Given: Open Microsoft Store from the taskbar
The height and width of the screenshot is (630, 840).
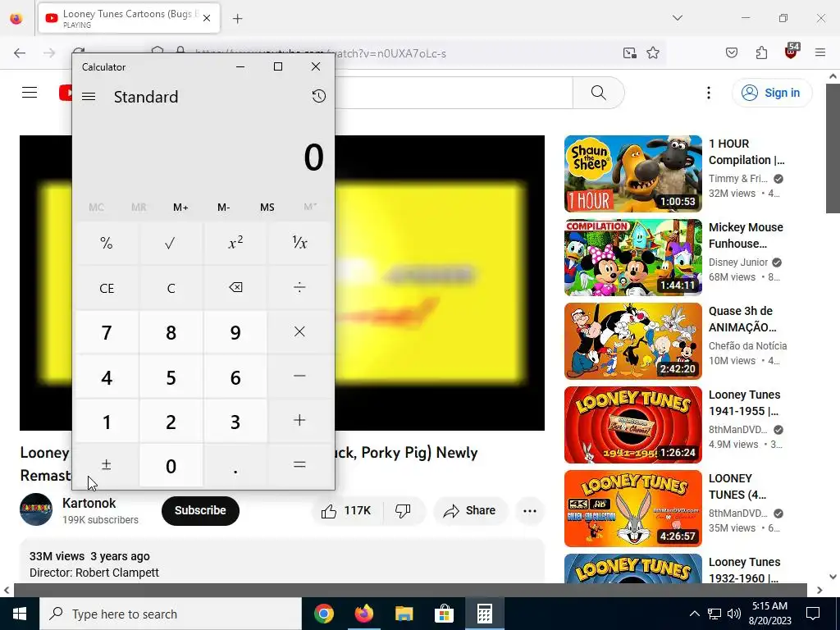Looking at the screenshot, I should (444, 614).
